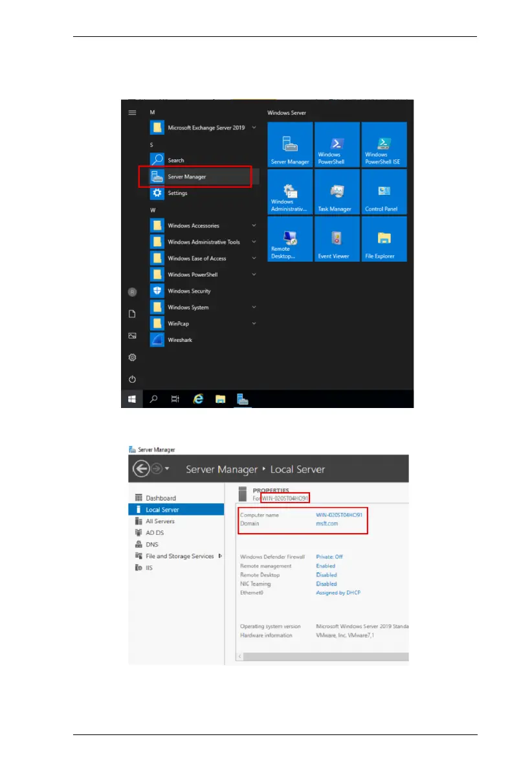The width and height of the screenshot is (532, 772).
Task: Select AD DS in the sidebar
Action: point(176,533)
